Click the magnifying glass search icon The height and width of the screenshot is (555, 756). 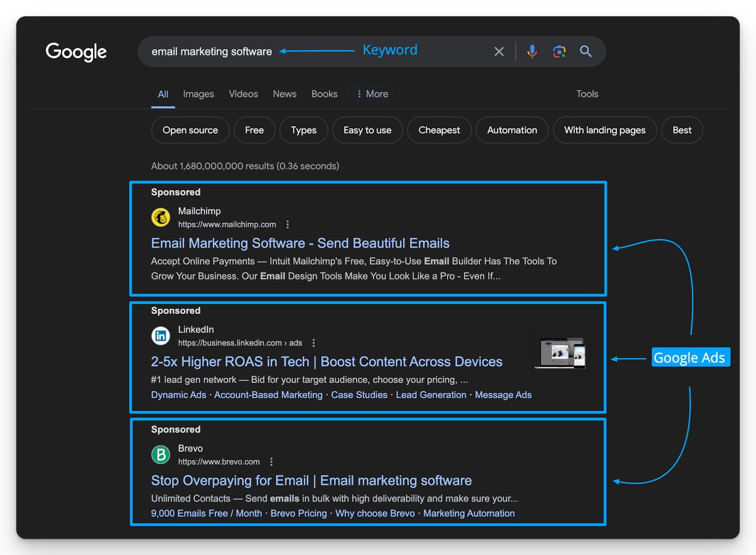pos(586,52)
